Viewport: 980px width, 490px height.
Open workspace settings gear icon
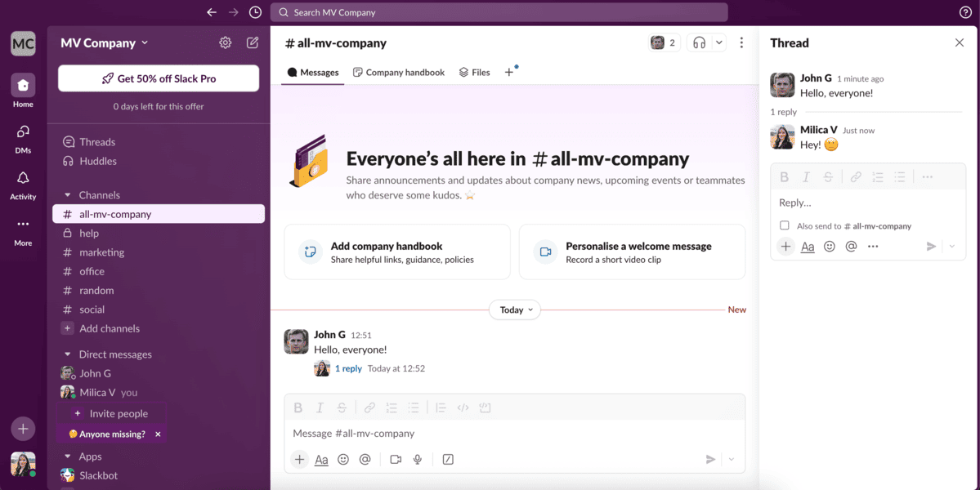(x=225, y=43)
